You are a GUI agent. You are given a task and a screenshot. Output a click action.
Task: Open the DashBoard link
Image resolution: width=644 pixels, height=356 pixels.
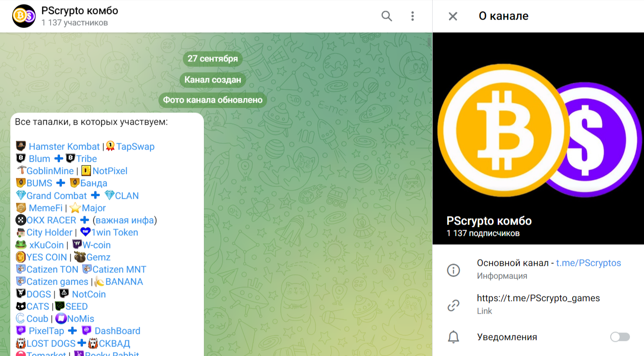coord(117,331)
